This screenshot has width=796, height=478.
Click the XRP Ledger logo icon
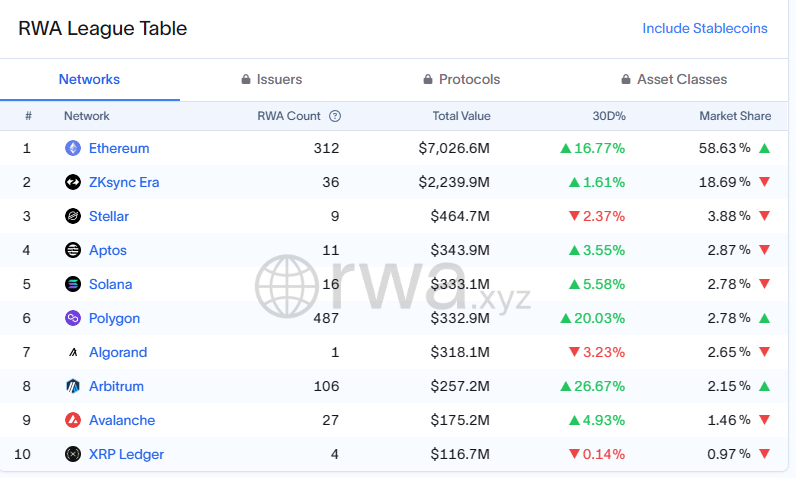click(x=73, y=454)
